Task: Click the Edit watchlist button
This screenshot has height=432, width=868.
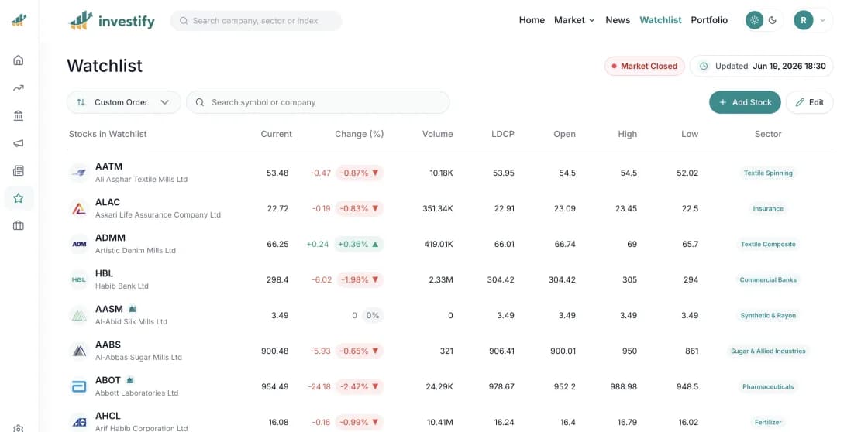Action: pyautogui.click(x=809, y=102)
